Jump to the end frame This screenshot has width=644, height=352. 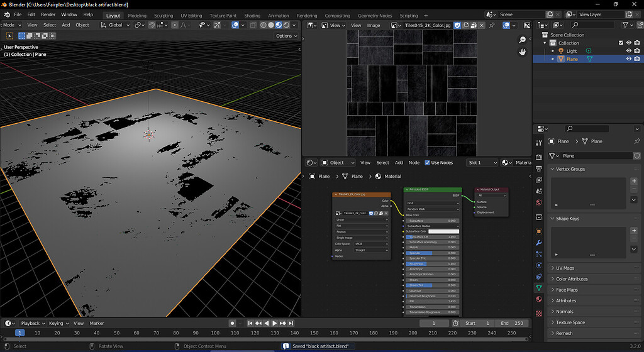point(291,323)
